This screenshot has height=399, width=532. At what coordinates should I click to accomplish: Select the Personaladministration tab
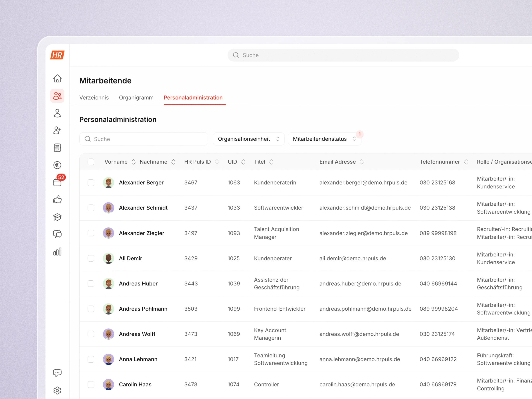pyautogui.click(x=193, y=98)
